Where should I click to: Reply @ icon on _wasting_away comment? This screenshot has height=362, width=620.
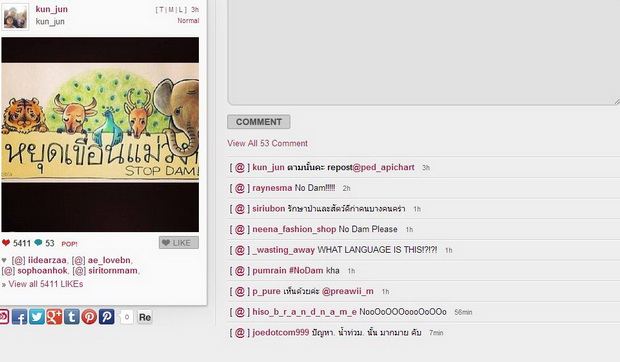[x=240, y=250]
